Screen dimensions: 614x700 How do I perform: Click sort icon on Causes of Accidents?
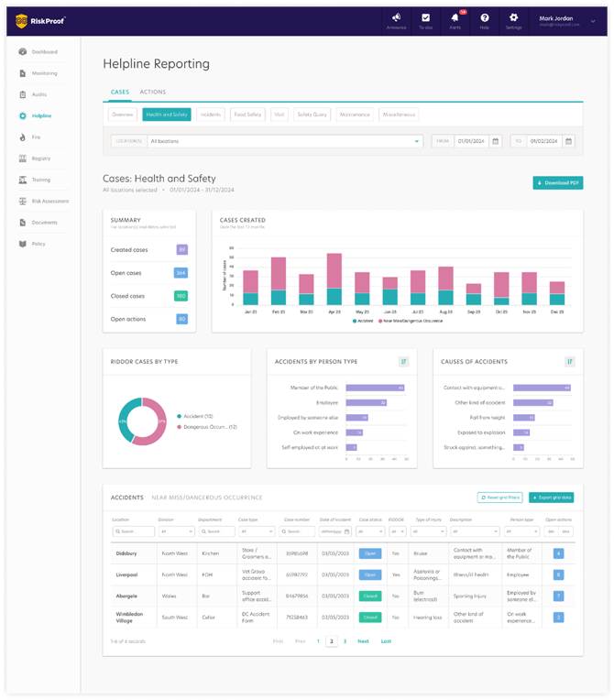tap(569, 362)
